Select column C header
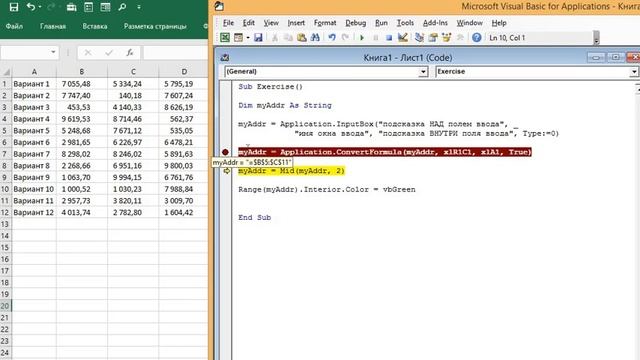 coord(133,72)
